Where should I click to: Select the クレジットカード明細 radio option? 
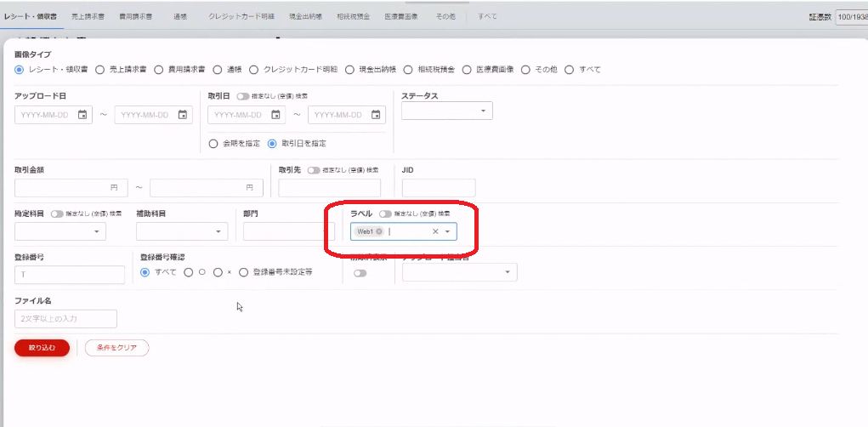point(254,70)
